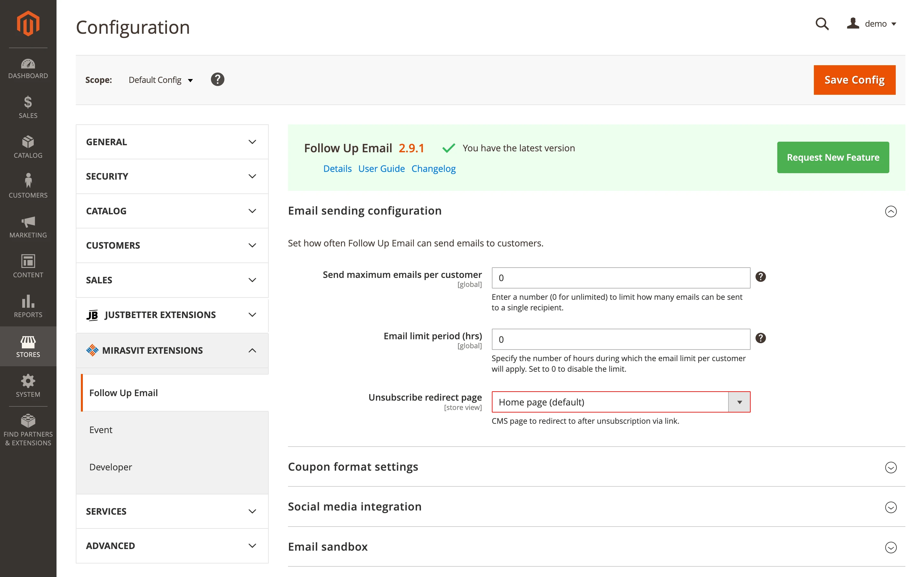The width and height of the screenshot is (924, 577).
Task: Click the help icon next to Scope
Action: point(217,79)
